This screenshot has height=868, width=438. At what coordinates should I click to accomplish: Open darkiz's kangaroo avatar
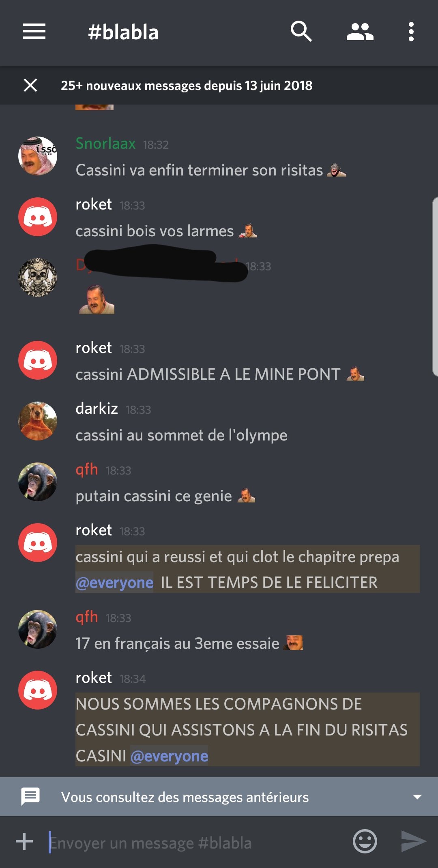[x=38, y=421]
